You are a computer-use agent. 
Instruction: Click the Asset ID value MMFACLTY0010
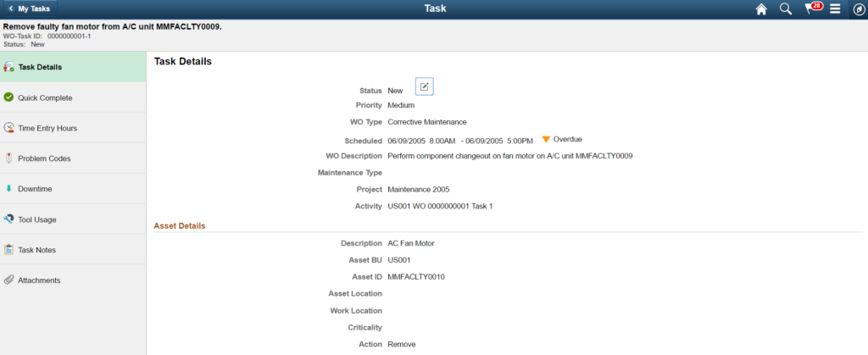click(416, 276)
